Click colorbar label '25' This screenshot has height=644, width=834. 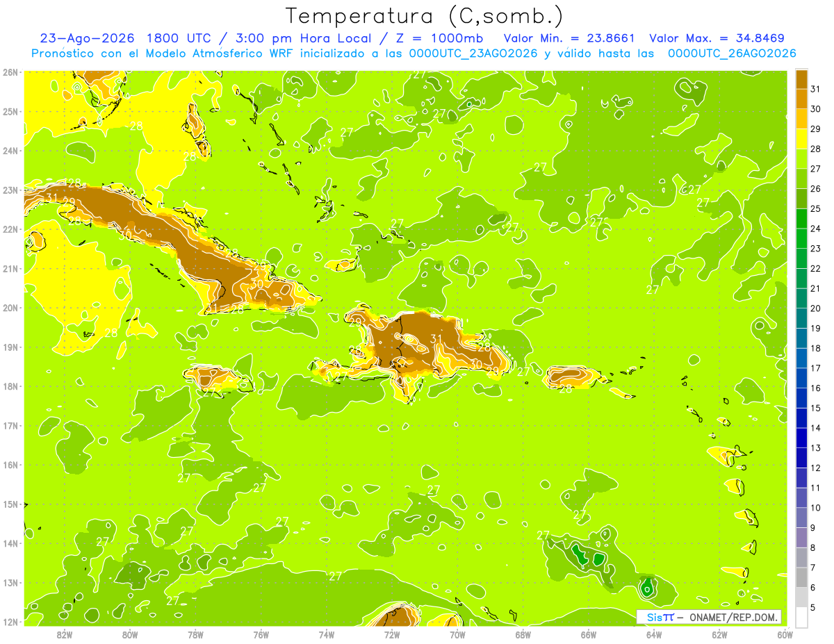tap(816, 208)
